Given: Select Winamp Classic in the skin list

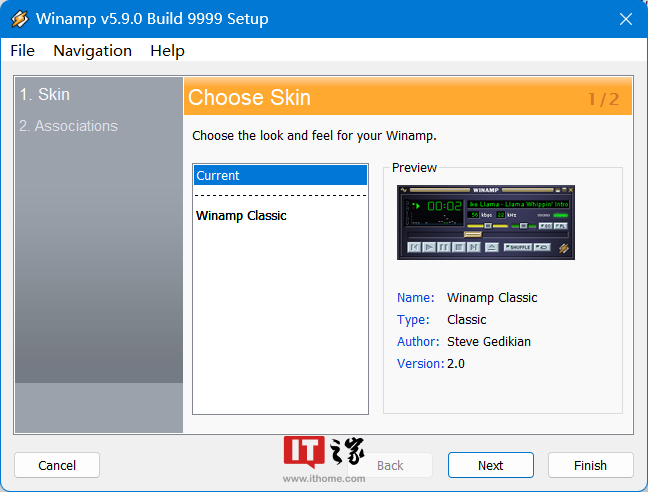Looking at the screenshot, I should pos(241,216).
